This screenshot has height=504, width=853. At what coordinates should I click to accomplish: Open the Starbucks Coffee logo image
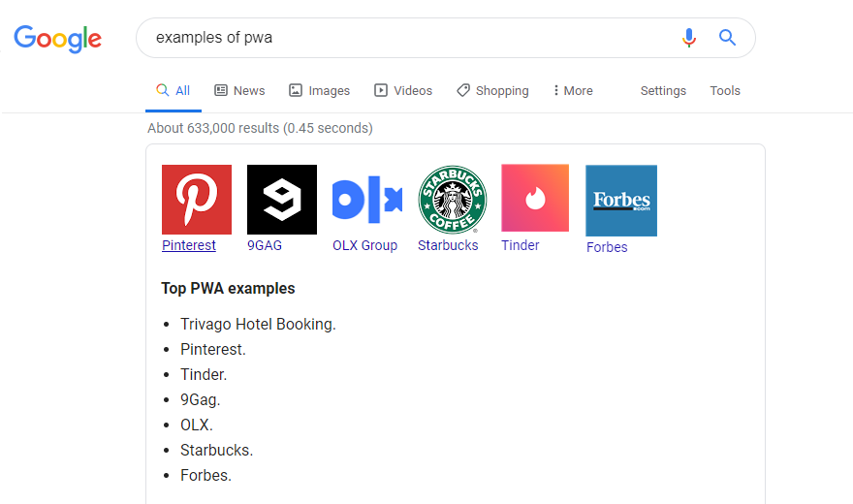pos(453,200)
